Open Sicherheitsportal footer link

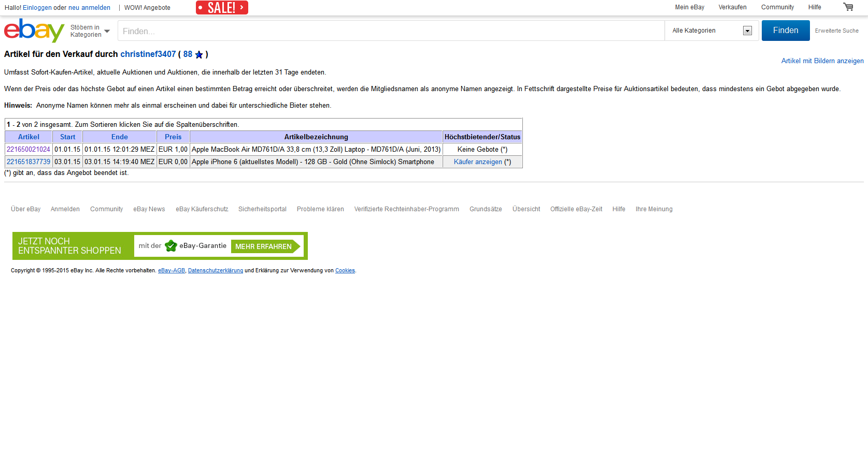pos(262,209)
